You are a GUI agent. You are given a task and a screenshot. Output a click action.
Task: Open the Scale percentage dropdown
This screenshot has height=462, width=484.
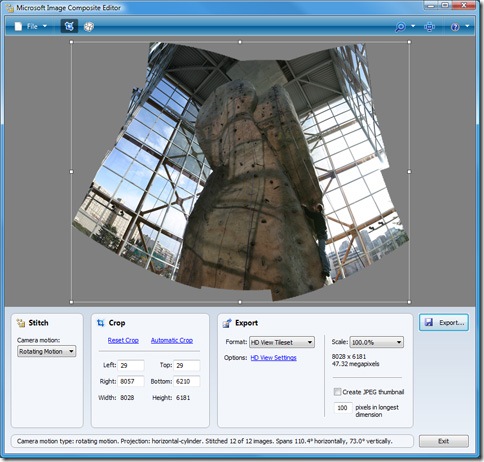[x=377, y=342]
